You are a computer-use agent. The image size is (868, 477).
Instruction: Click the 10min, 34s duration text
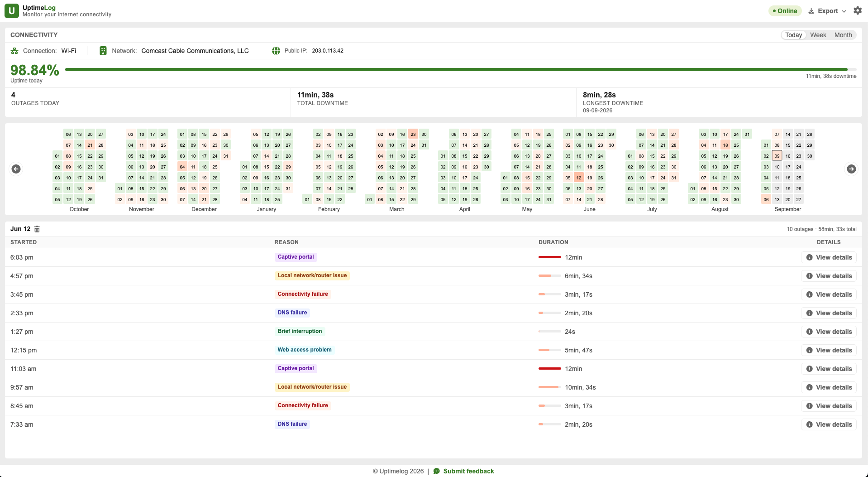point(580,387)
